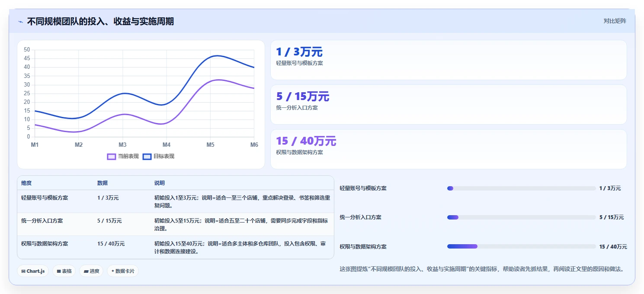Click the progress label 轻量账号与模板方案
The height and width of the screenshot is (294, 644).
coord(363,188)
